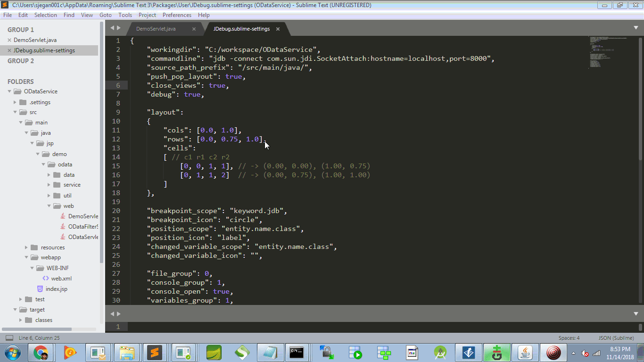The height and width of the screenshot is (362, 644).
Task: Open the Goto menu
Action: tap(106, 15)
